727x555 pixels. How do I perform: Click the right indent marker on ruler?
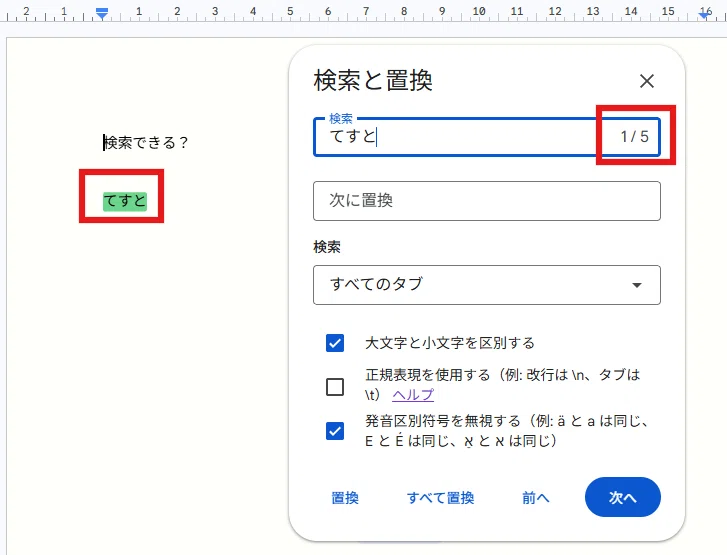(x=705, y=15)
